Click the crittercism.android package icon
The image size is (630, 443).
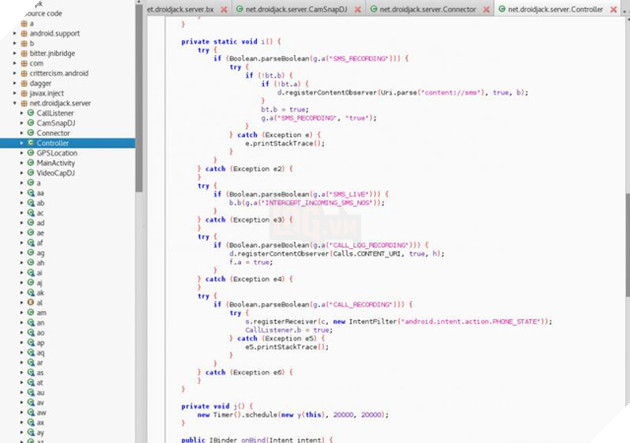pyautogui.click(x=24, y=73)
